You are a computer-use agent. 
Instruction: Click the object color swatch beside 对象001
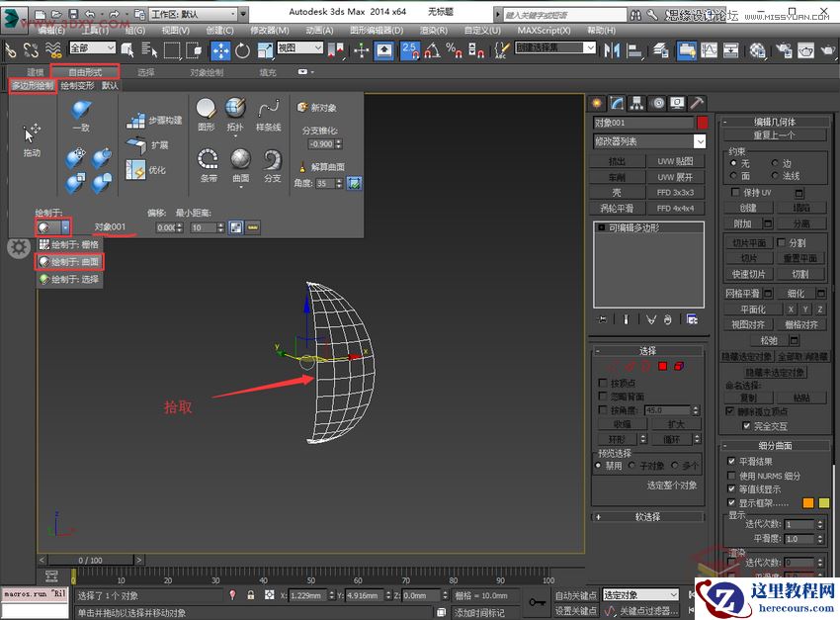pos(702,125)
